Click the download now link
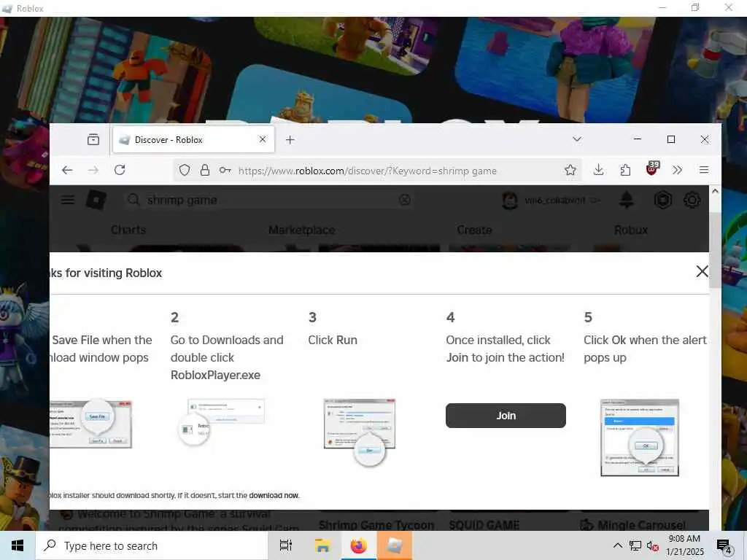Screen dimensions: 747x560 coord(274,495)
